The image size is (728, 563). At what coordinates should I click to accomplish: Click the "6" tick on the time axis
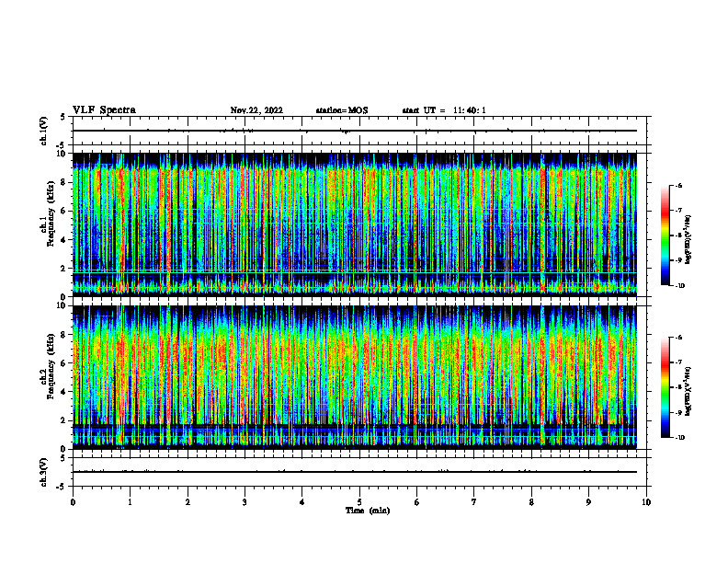[x=417, y=502]
